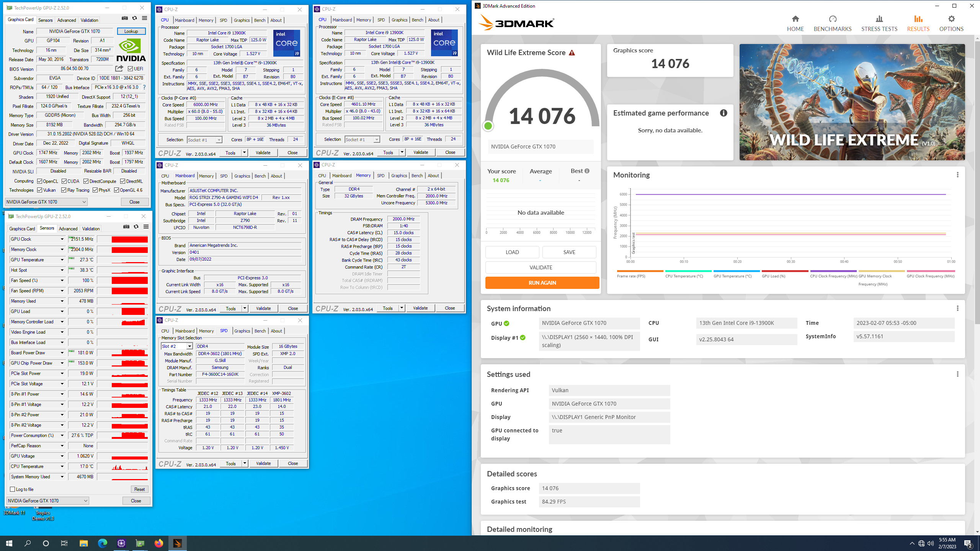The height and width of the screenshot is (551, 980).
Task: Open STRESS TESTS in 3DMark
Action: click(x=879, y=23)
